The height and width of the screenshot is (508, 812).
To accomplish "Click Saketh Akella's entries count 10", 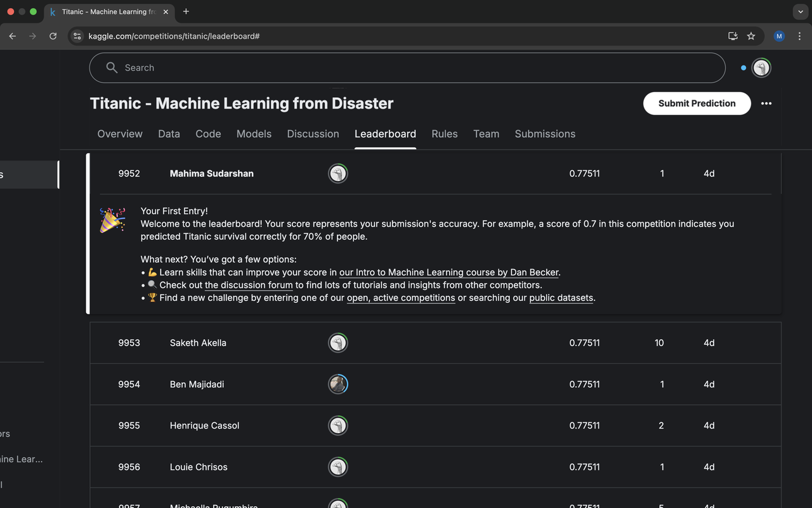I will [x=659, y=343].
